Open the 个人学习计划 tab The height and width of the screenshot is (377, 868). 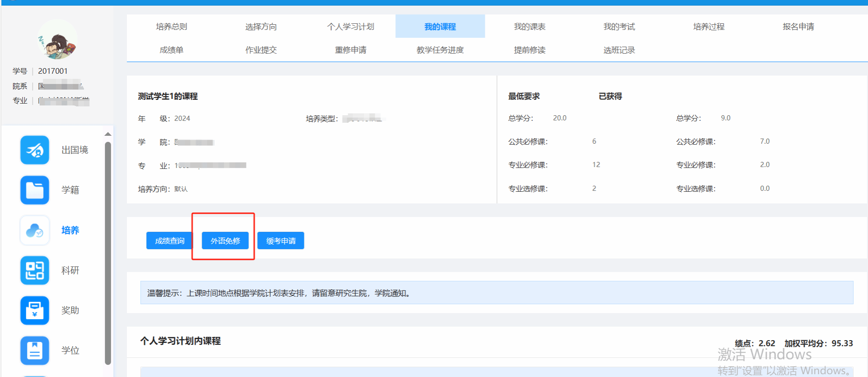tap(350, 27)
